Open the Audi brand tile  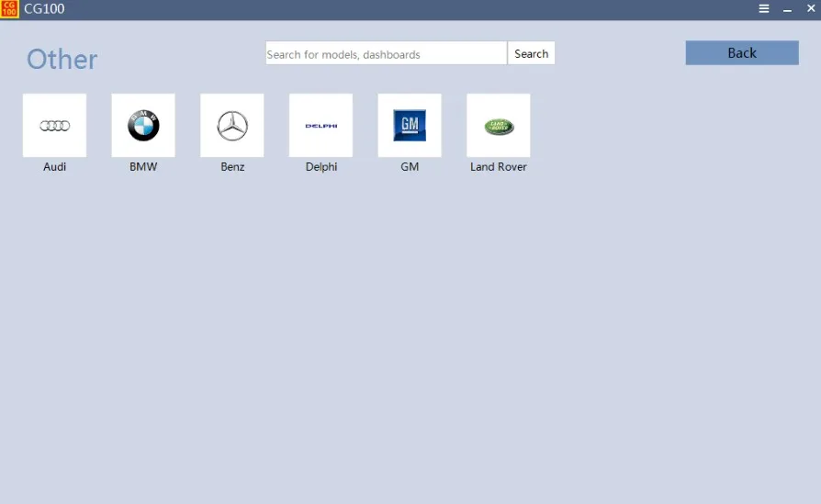click(x=54, y=126)
